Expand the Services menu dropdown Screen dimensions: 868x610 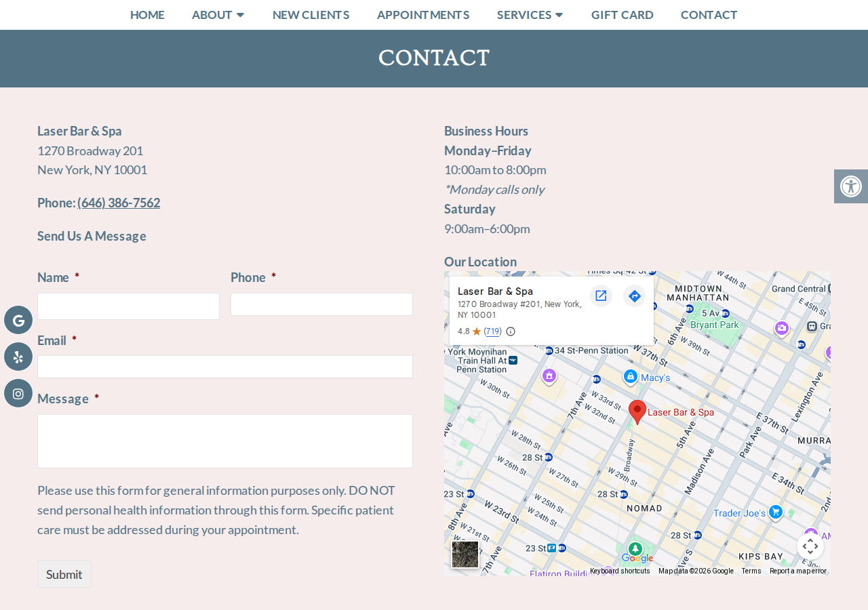tap(530, 15)
